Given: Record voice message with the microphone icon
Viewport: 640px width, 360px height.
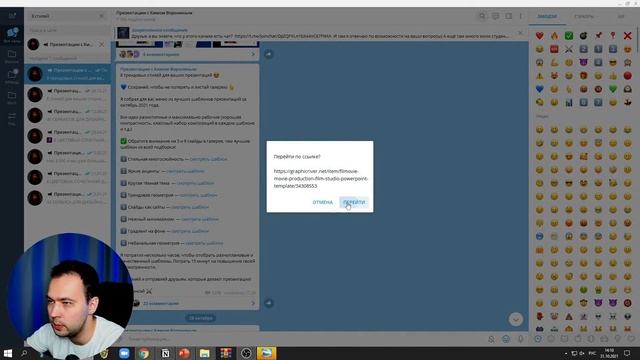Looking at the screenshot, I should click(520, 339).
